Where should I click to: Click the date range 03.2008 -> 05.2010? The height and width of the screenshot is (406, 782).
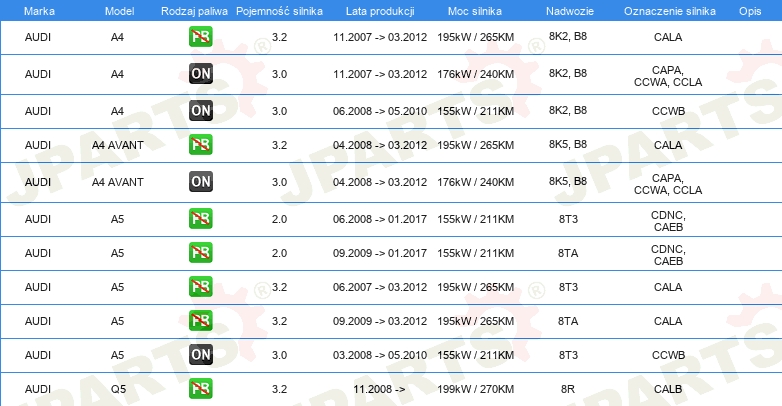[x=380, y=355]
